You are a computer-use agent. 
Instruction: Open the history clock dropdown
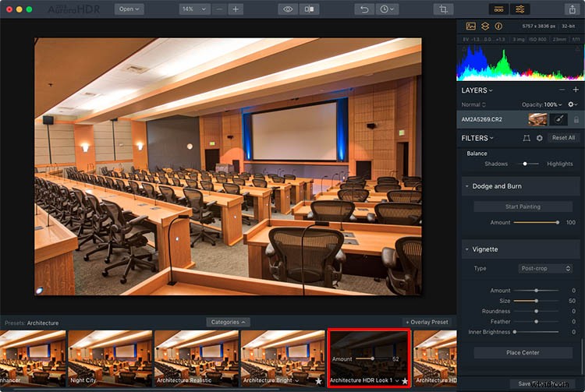click(387, 9)
